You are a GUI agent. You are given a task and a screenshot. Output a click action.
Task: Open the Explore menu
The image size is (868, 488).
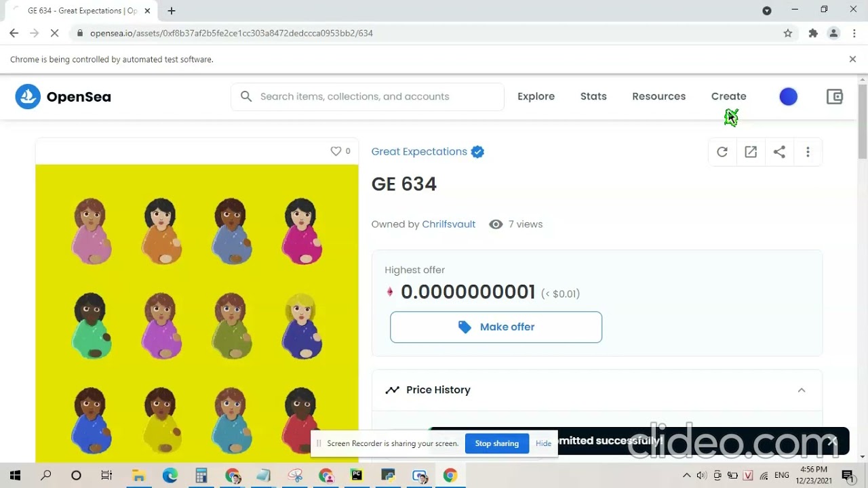(536, 96)
